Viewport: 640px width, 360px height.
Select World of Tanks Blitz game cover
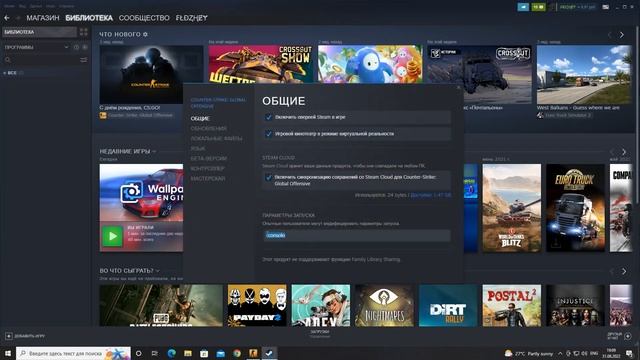512,208
